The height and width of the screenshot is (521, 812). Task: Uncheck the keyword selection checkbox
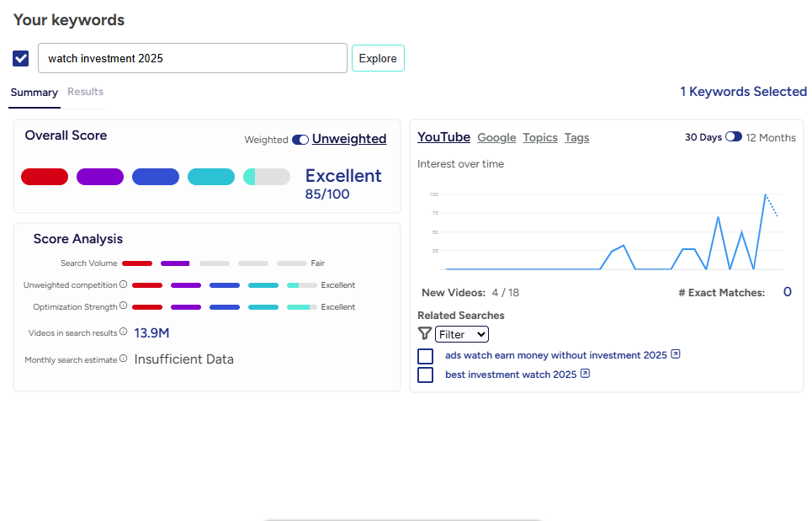21,58
